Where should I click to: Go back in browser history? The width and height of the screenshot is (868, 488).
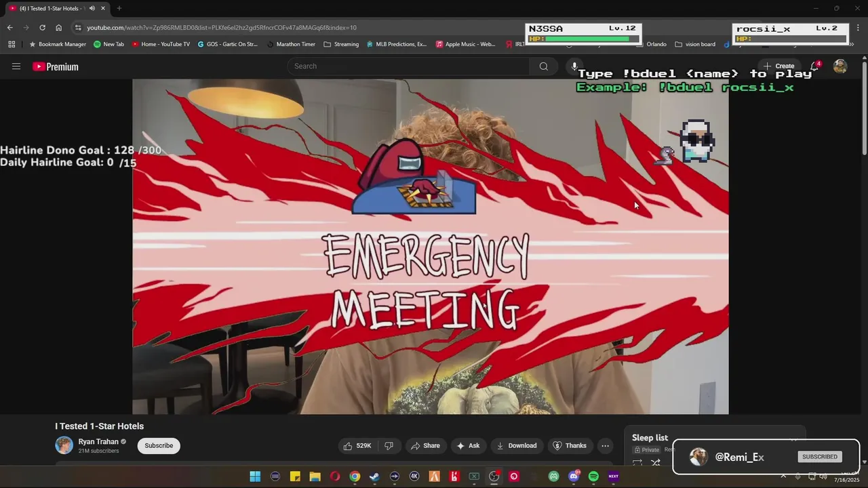(x=9, y=28)
